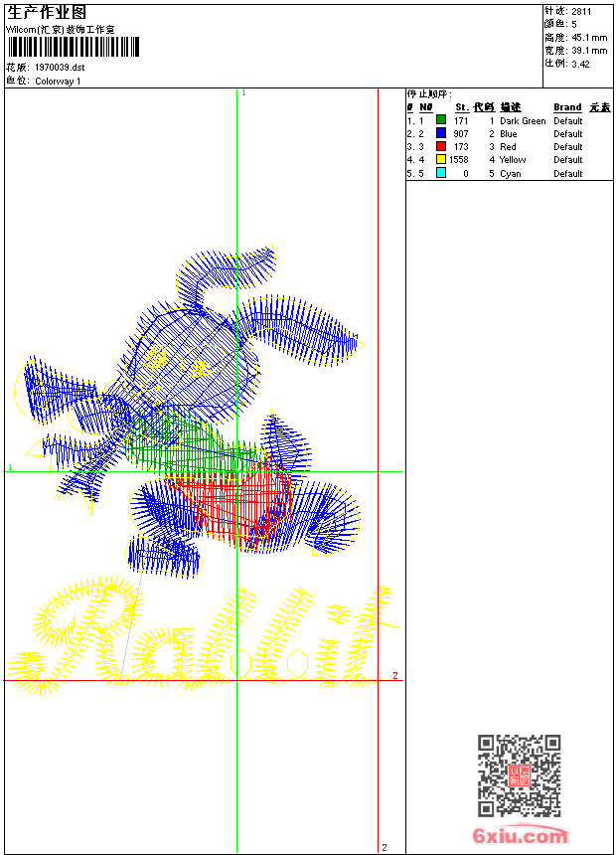
Task: Click the green marker 1 on horizontal line
Action: pos(10,467)
